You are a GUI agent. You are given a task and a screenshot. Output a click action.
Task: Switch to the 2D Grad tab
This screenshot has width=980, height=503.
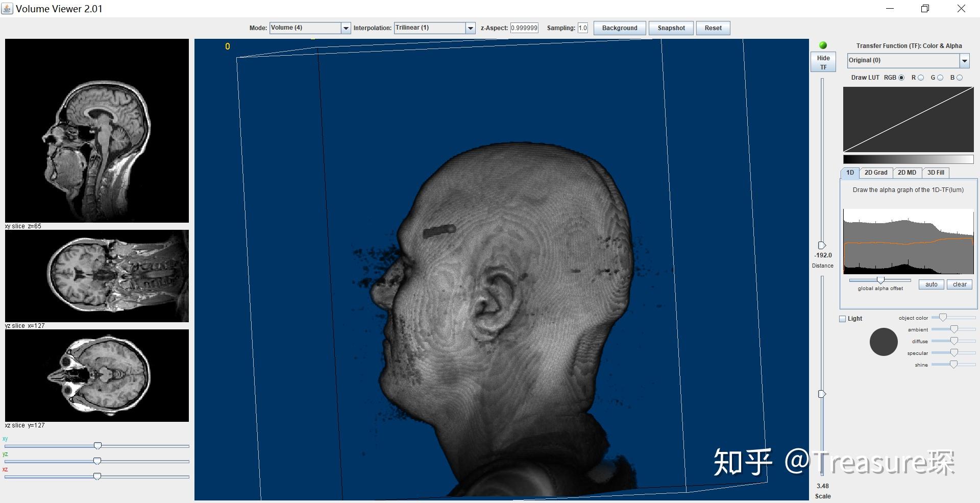click(x=876, y=173)
